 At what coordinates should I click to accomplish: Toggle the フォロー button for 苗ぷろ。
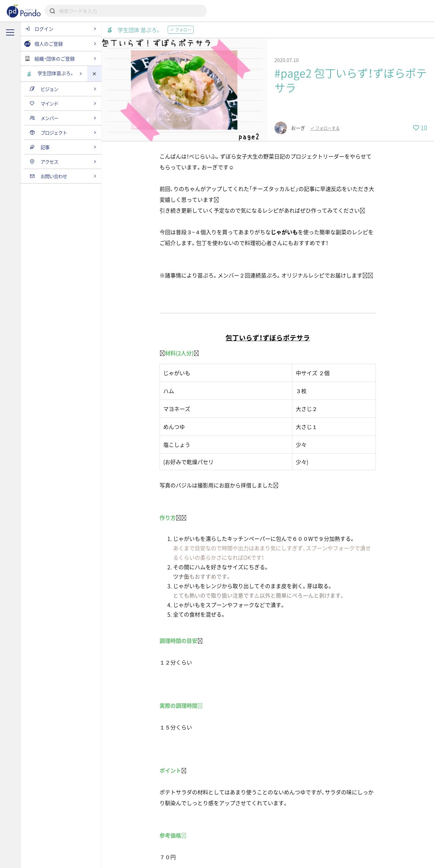pos(180,30)
